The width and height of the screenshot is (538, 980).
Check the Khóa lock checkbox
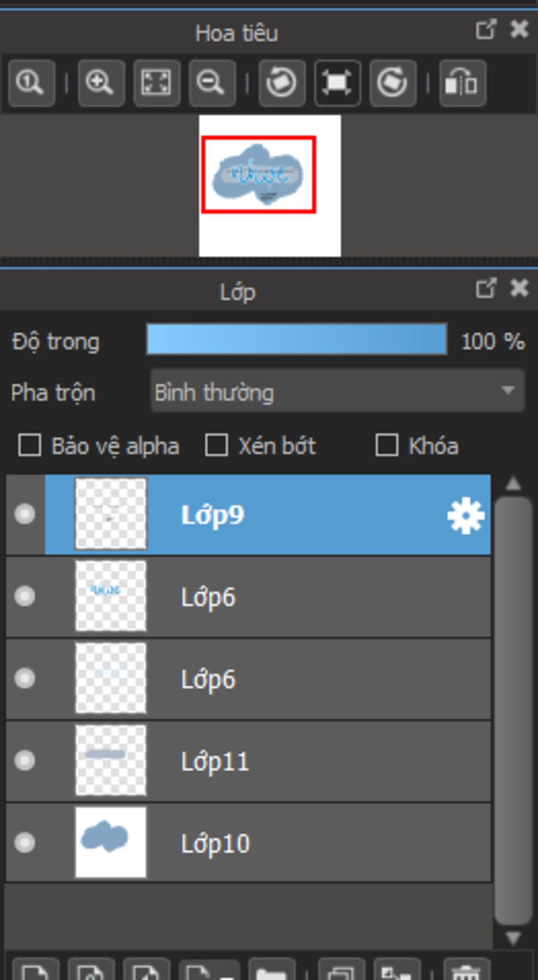click(x=387, y=445)
